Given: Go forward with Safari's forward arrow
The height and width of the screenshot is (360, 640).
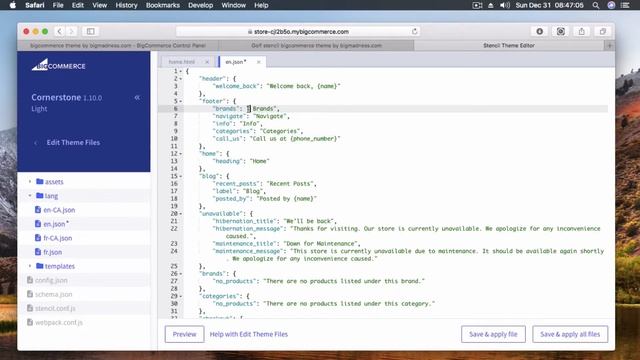Looking at the screenshot, I should point(71,31).
